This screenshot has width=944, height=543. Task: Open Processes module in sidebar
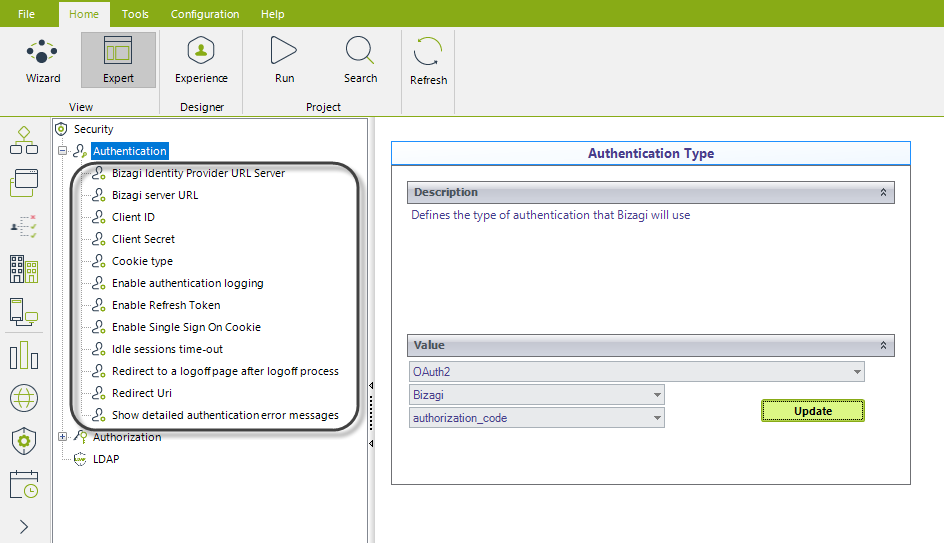(24, 140)
